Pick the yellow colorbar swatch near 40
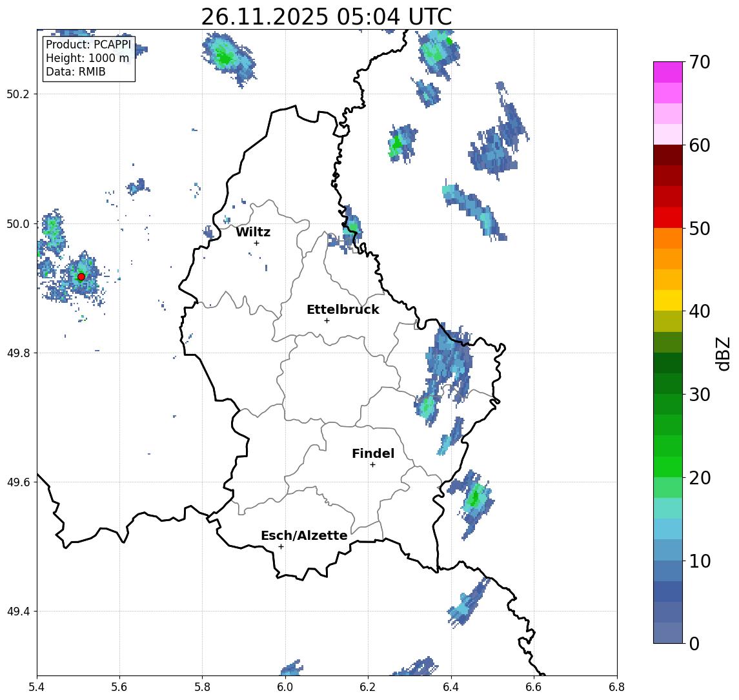The height and width of the screenshot is (700, 739). point(668,300)
